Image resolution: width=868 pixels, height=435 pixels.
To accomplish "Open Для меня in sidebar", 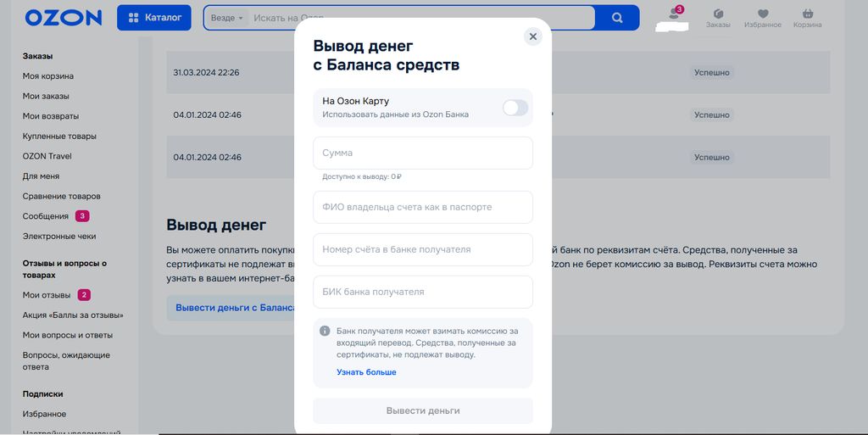I will point(41,176).
